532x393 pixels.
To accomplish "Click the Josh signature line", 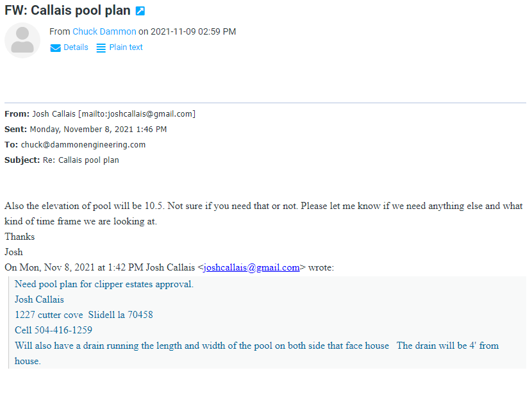I will (x=13, y=252).
